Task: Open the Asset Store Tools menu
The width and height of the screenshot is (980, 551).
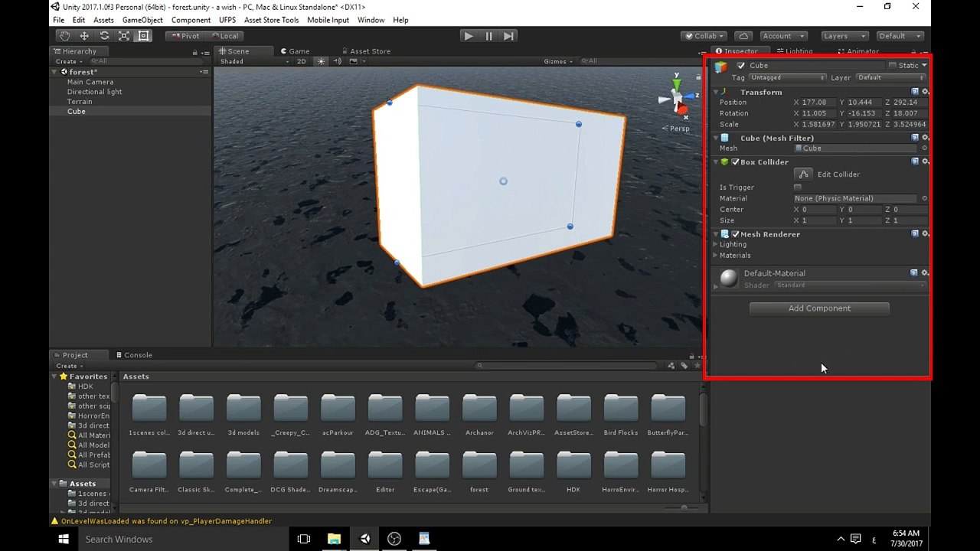Action: tap(271, 20)
